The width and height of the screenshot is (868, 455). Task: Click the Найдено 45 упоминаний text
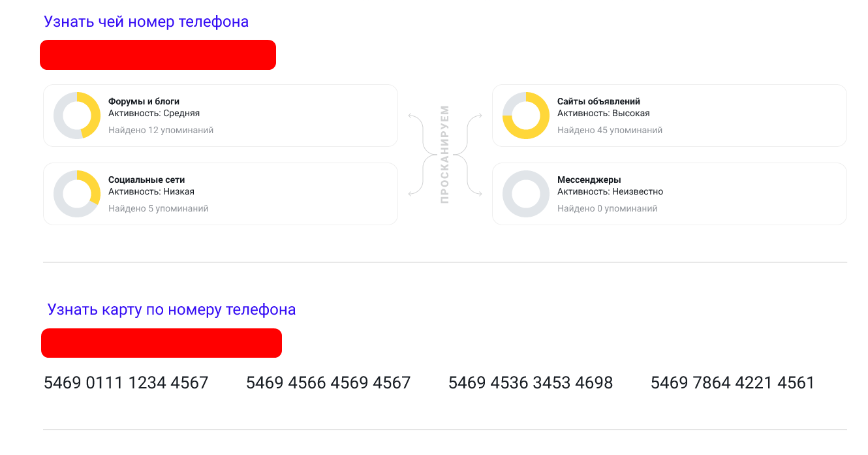pos(610,131)
